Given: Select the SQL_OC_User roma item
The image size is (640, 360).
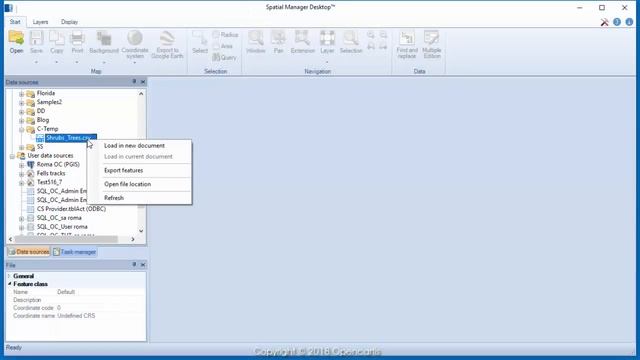Looking at the screenshot, I should pyautogui.click(x=62, y=227).
